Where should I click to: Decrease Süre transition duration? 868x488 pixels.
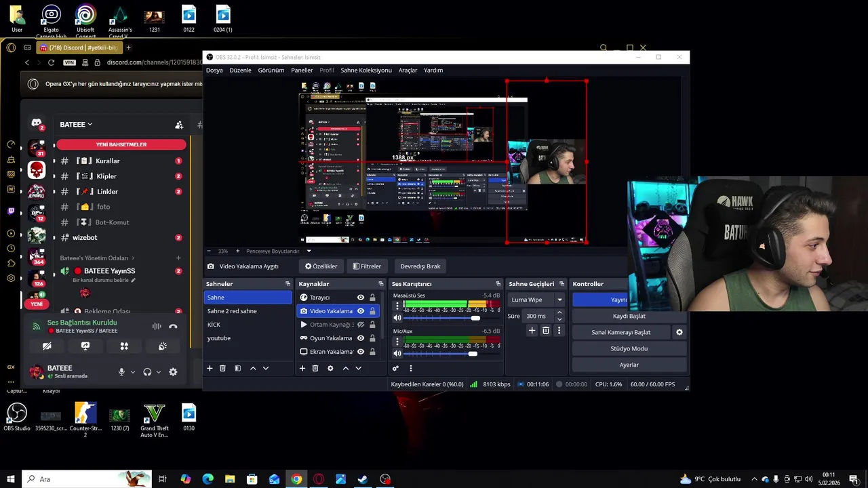click(x=559, y=319)
